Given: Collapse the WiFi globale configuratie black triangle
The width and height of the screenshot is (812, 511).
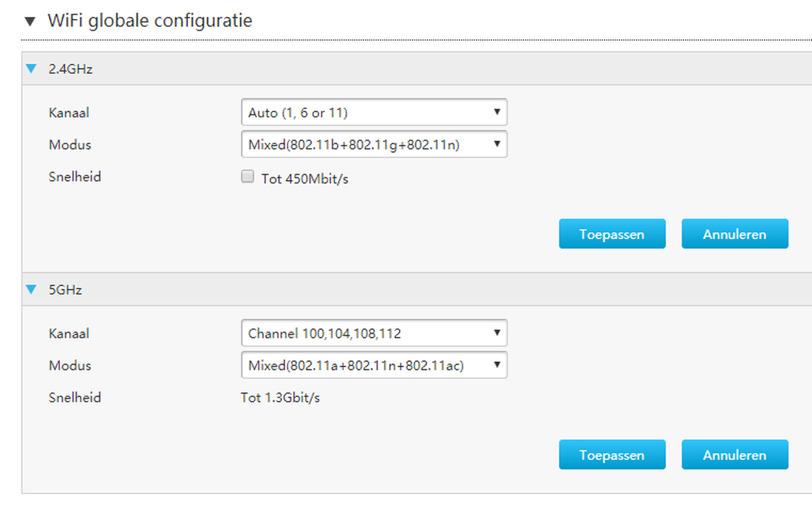Looking at the screenshot, I should click(x=29, y=21).
